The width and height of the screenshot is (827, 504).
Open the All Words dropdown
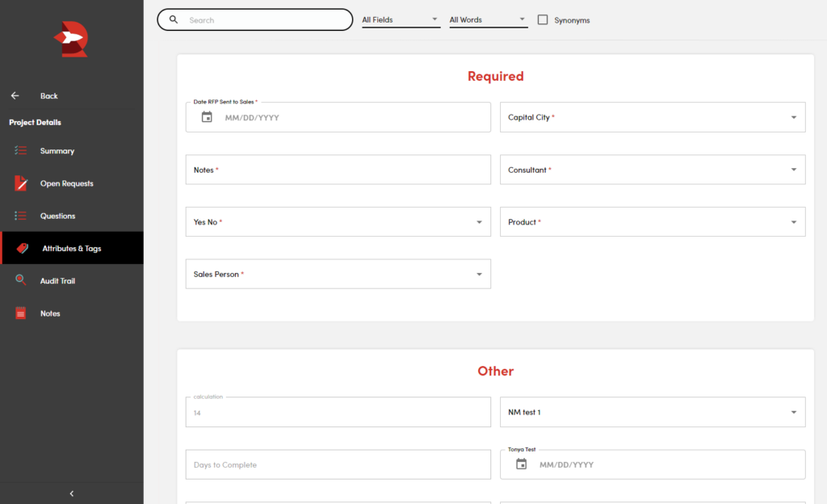coord(489,20)
